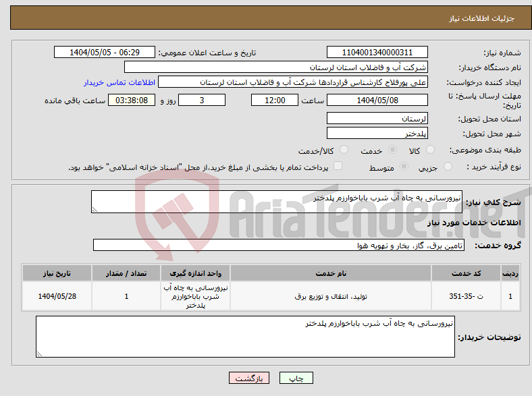
Task: Click the تعداد / مقدار column header
Action: pyautogui.click(x=126, y=273)
